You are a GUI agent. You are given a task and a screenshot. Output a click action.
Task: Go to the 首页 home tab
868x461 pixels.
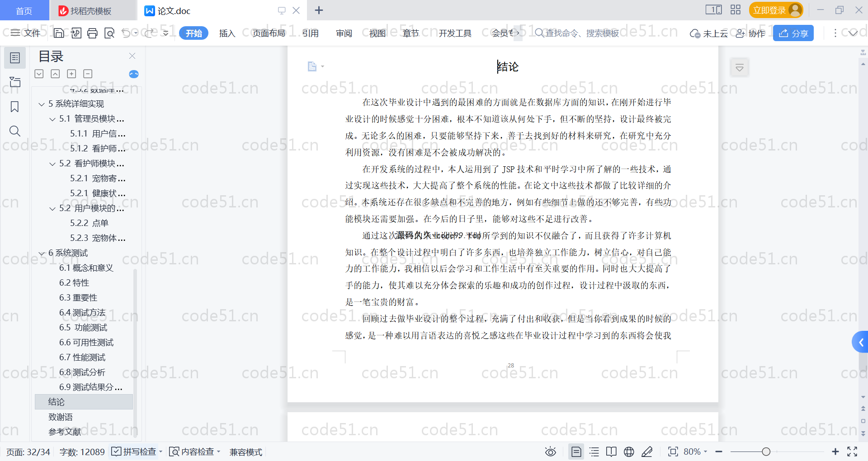(x=24, y=10)
